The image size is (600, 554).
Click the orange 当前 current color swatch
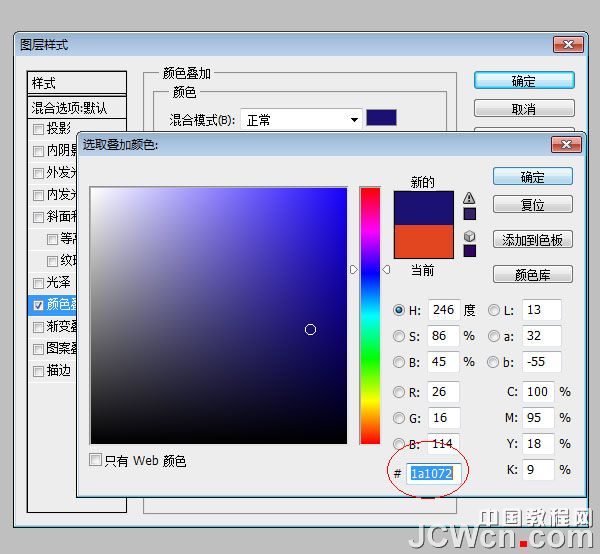[x=424, y=241]
